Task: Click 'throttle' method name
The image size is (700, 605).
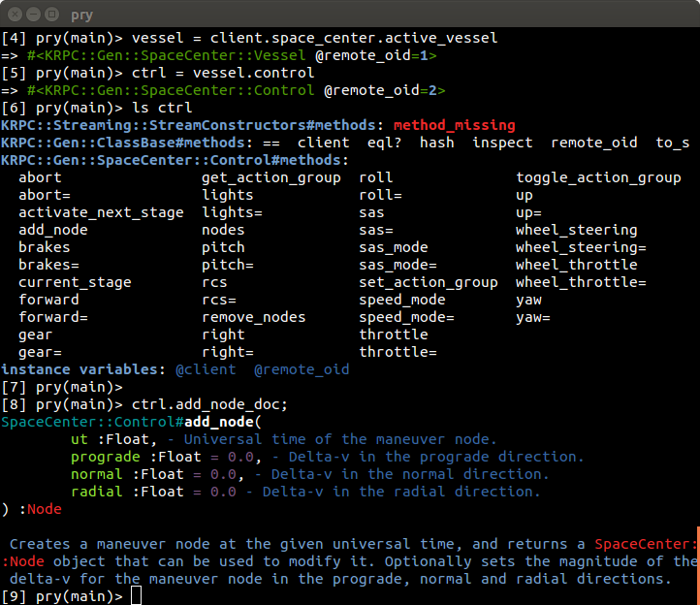Action: click(394, 334)
